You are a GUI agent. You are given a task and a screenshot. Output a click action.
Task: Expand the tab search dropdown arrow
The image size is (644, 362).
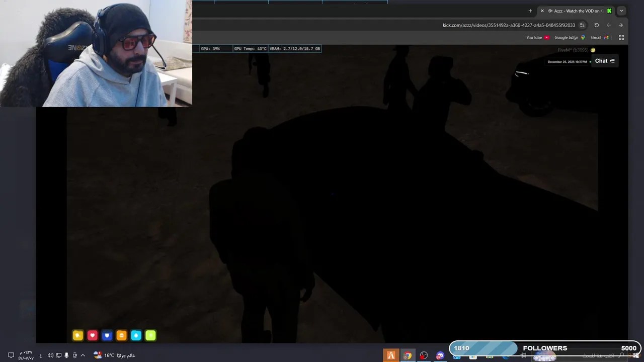coord(621,11)
